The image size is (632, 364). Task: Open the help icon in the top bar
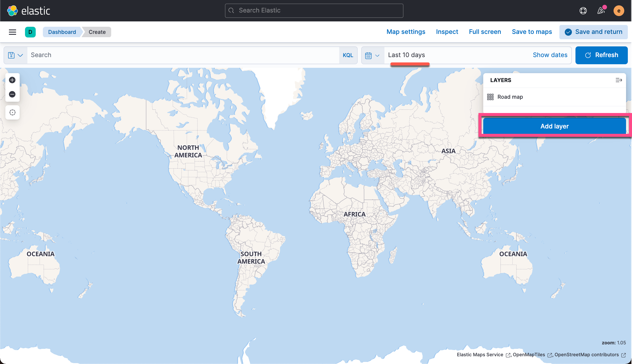[583, 10]
